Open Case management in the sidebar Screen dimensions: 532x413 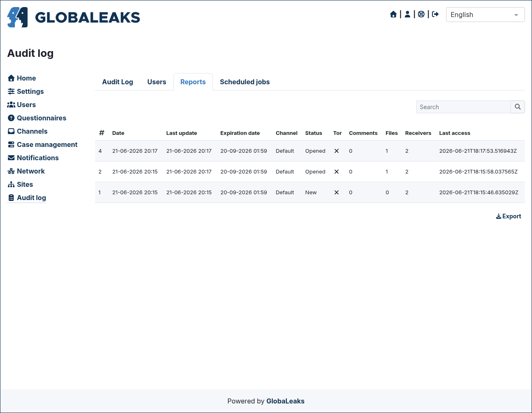click(43, 144)
